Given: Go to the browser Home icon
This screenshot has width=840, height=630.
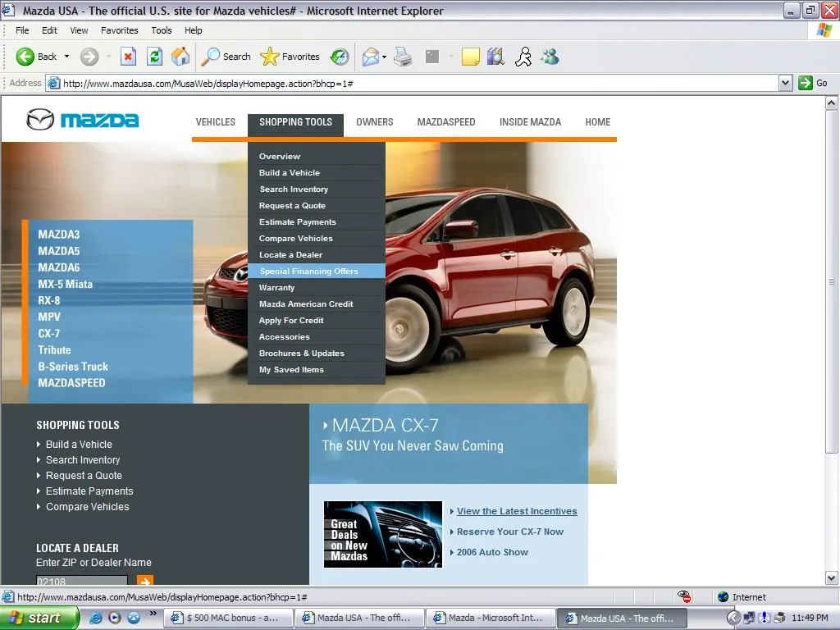Looking at the screenshot, I should click(x=180, y=57).
